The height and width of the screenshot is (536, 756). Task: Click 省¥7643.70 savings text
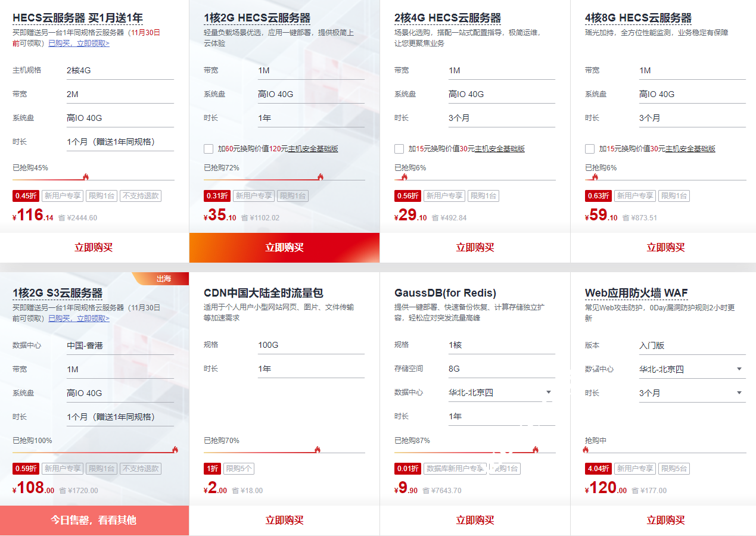(442, 491)
